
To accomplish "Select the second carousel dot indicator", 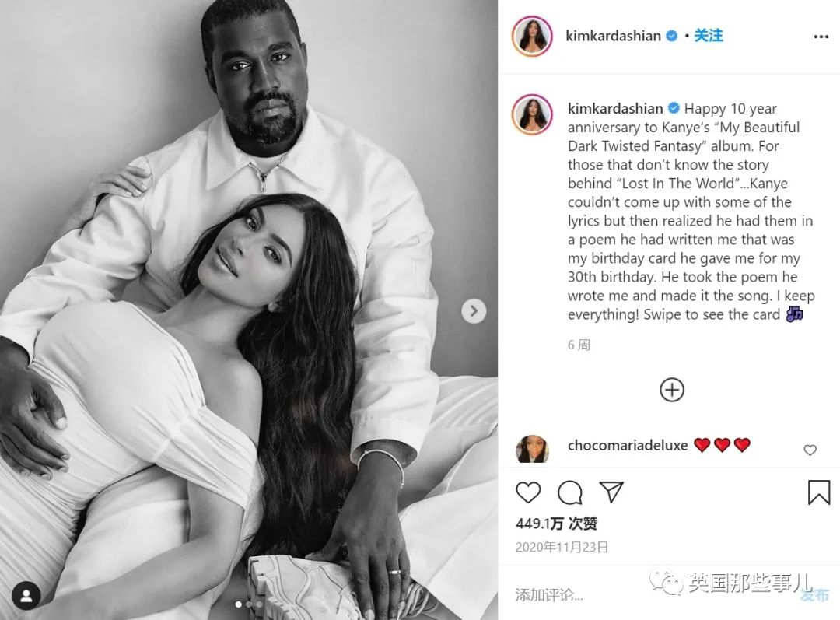I will point(249,604).
